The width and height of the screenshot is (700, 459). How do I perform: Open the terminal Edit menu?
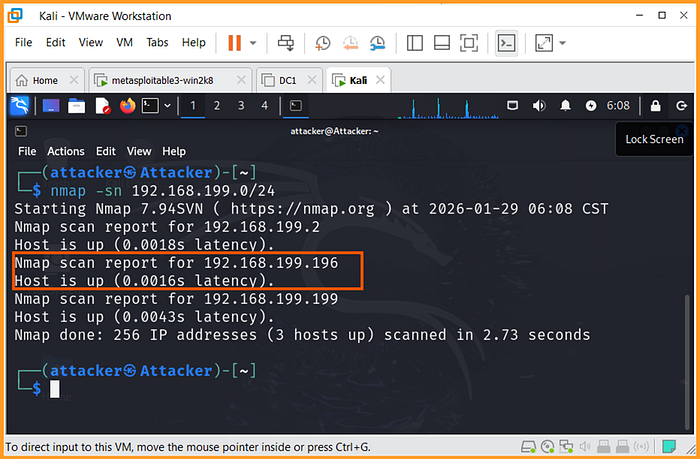[106, 151]
